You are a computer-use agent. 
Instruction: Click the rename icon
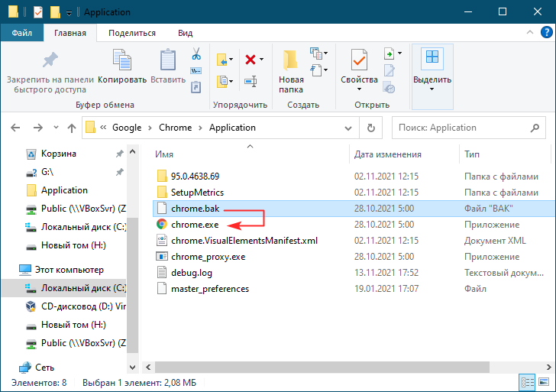point(251,81)
